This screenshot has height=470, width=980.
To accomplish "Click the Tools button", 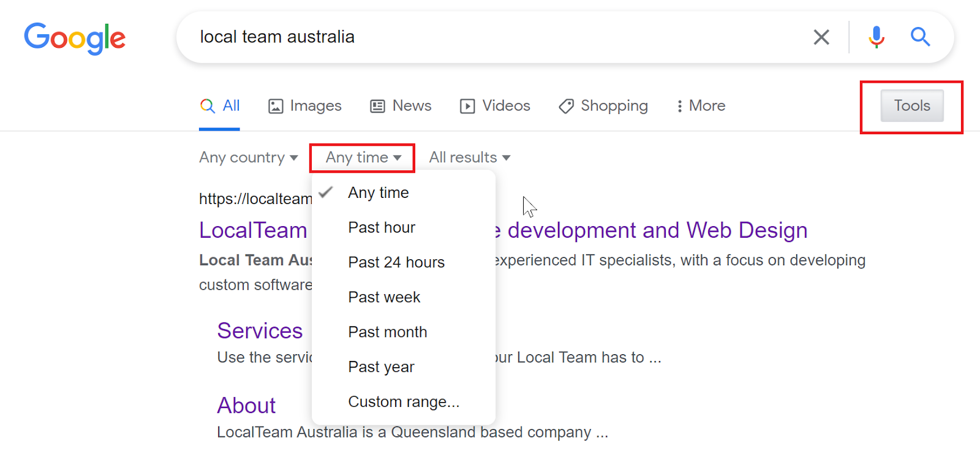I will click(x=912, y=106).
